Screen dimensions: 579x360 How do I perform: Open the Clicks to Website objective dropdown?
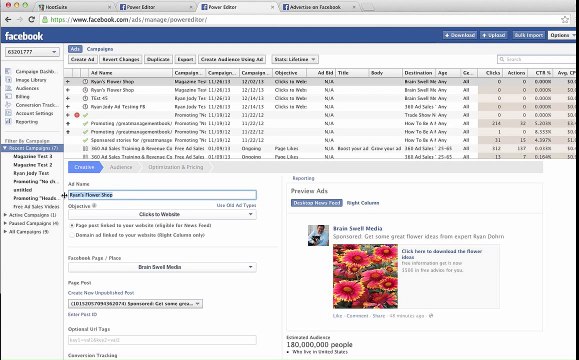click(x=162, y=214)
